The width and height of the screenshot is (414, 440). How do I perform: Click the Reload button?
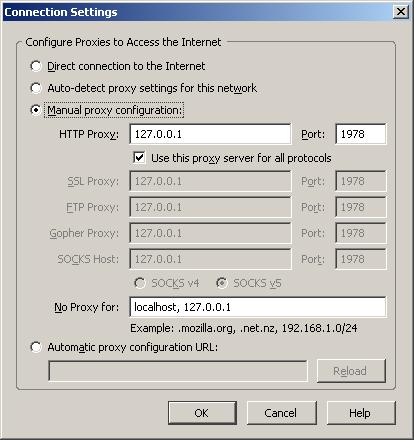351,371
